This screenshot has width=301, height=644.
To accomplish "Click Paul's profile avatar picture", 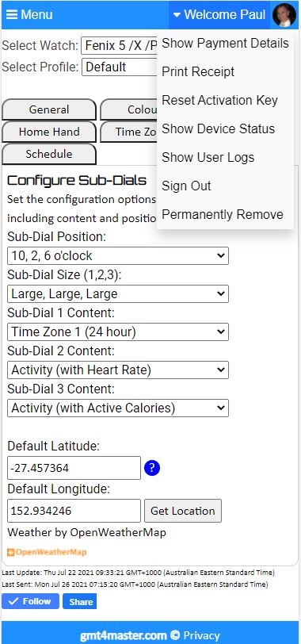I will tap(284, 15).
